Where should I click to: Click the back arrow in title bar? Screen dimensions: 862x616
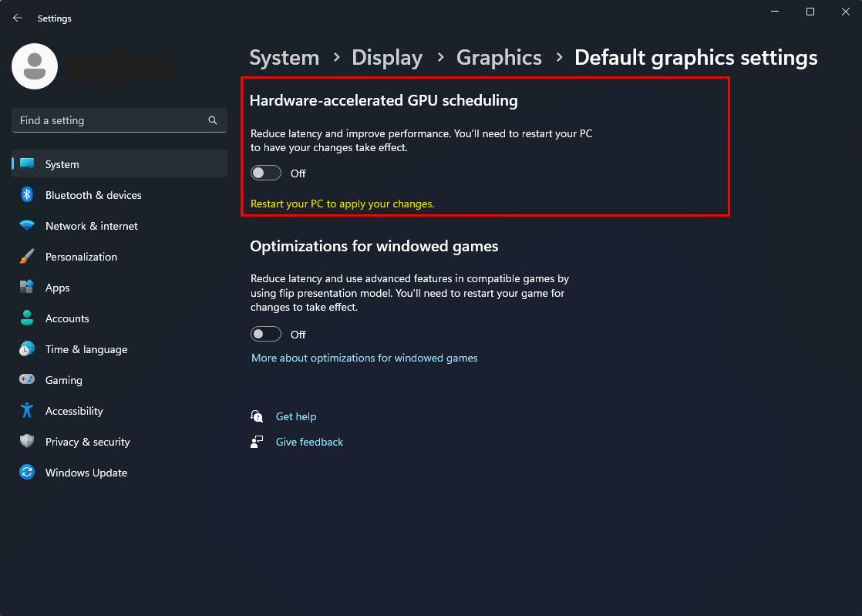click(18, 18)
